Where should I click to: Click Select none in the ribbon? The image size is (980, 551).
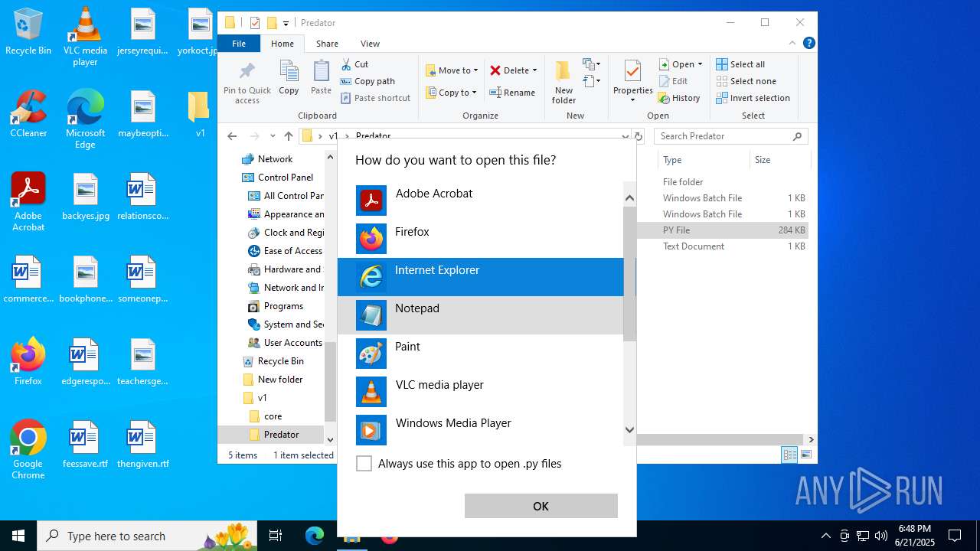coord(746,81)
